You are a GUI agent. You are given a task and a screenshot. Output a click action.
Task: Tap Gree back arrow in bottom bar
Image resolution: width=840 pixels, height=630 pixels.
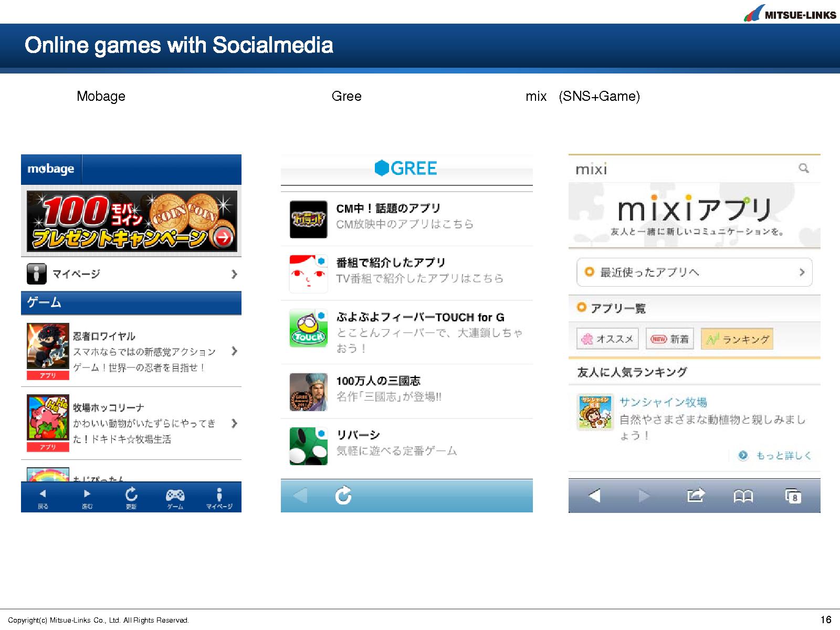tap(300, 495)
